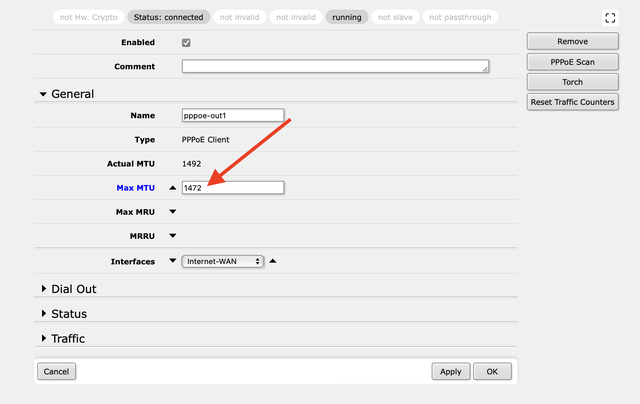The image size is (640, 404).
Task: Click the 'not passthrough' flag
Action: pyautogui.click(x=460, y=17)
